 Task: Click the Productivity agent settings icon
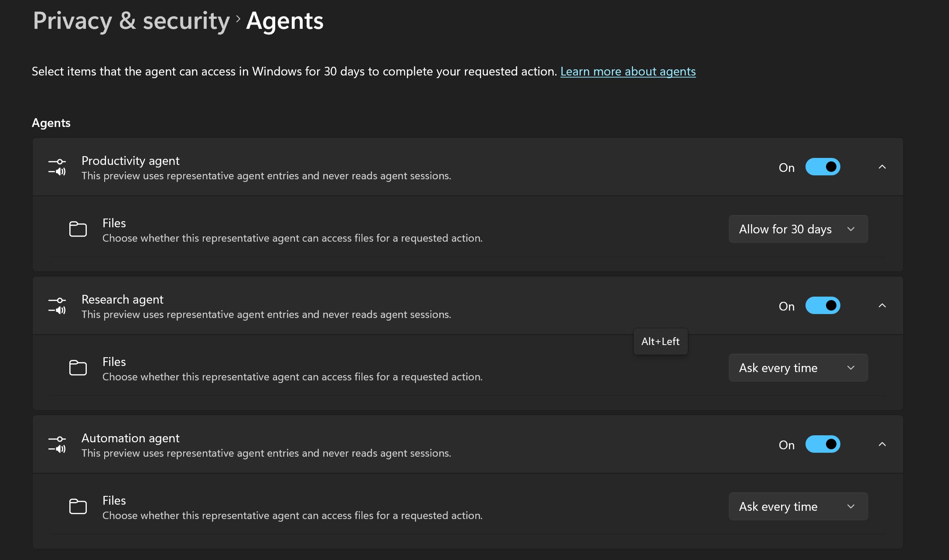(57, 167)
